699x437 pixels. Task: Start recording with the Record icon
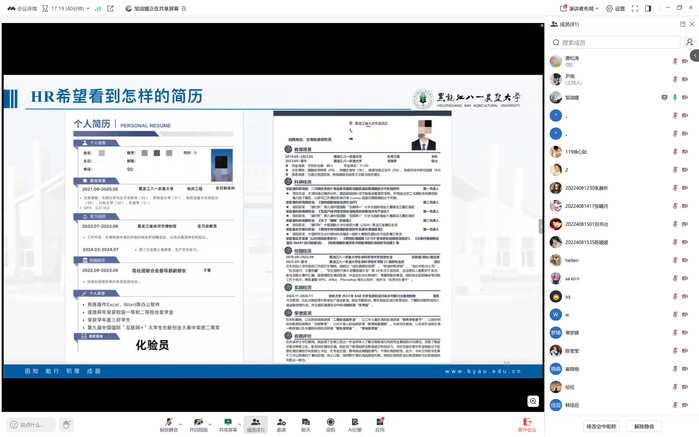(330, 422)
